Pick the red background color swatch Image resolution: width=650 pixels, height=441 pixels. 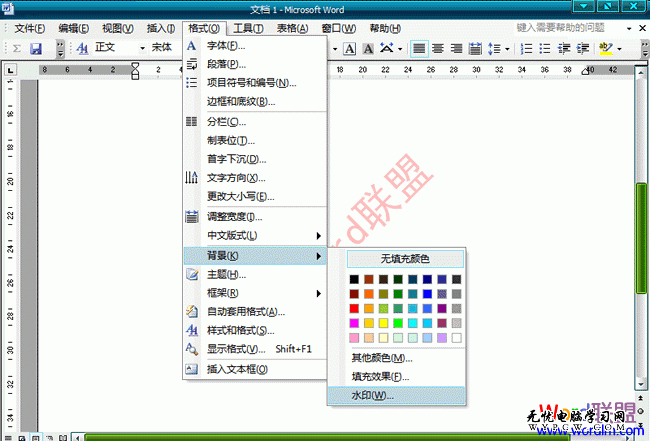(354, 308)
